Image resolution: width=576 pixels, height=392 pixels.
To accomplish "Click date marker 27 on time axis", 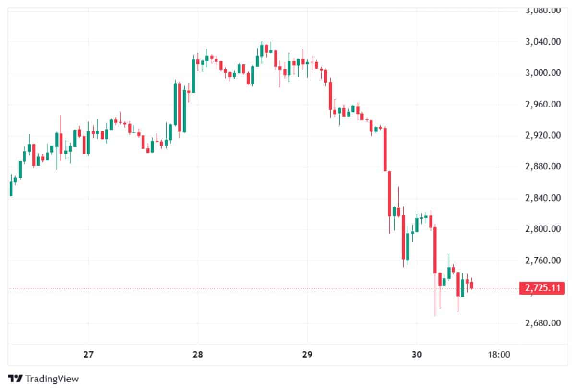I will click(88, 355).
